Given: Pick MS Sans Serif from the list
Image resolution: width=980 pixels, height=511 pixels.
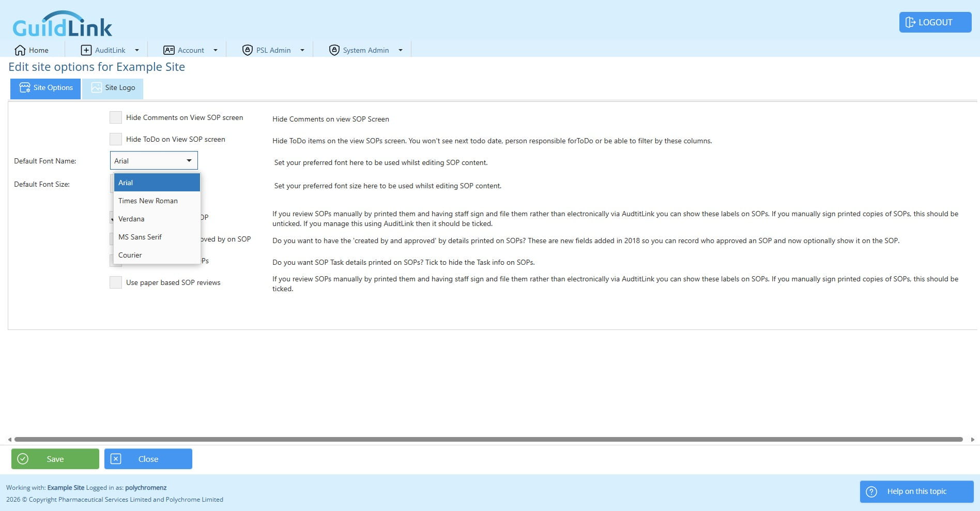Looking at the screenshot, I should click(x=157, y=237).
